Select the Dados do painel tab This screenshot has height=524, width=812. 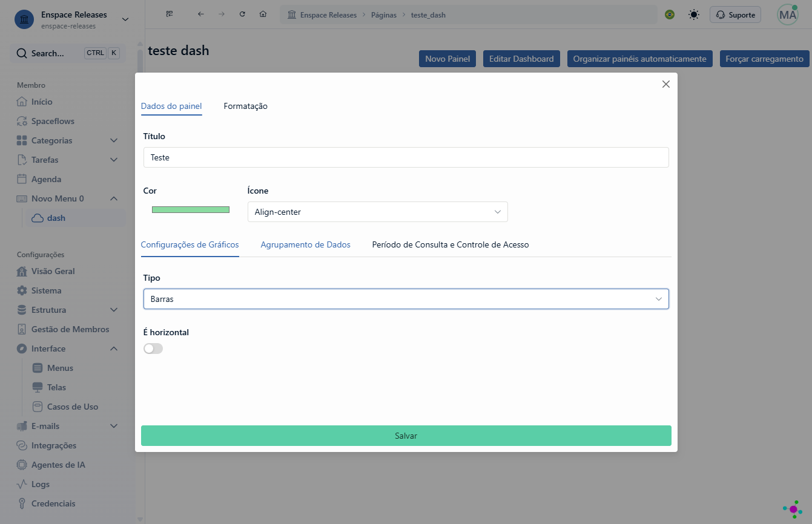click(171, 106)
